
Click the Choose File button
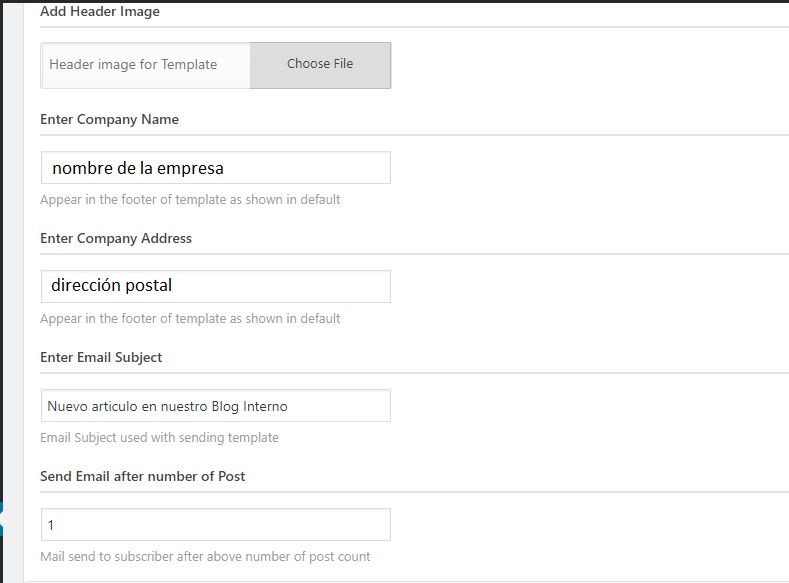click(x=320, y=65)
